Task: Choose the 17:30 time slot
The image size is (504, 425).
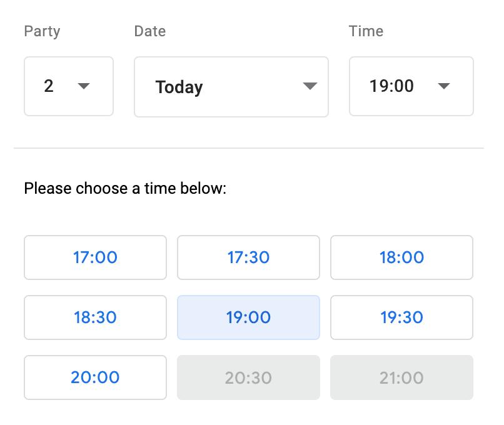Action: click(x=248, y=257)
